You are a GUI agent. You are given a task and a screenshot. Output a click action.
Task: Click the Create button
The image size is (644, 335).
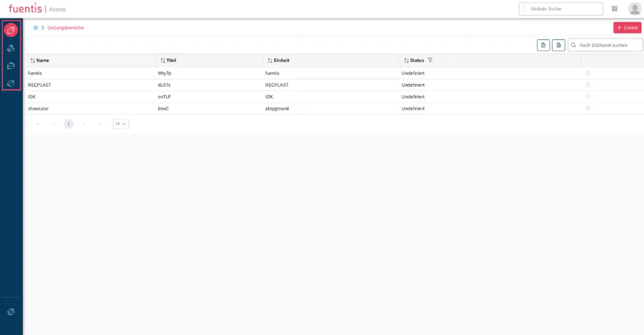tap(627, 28)
